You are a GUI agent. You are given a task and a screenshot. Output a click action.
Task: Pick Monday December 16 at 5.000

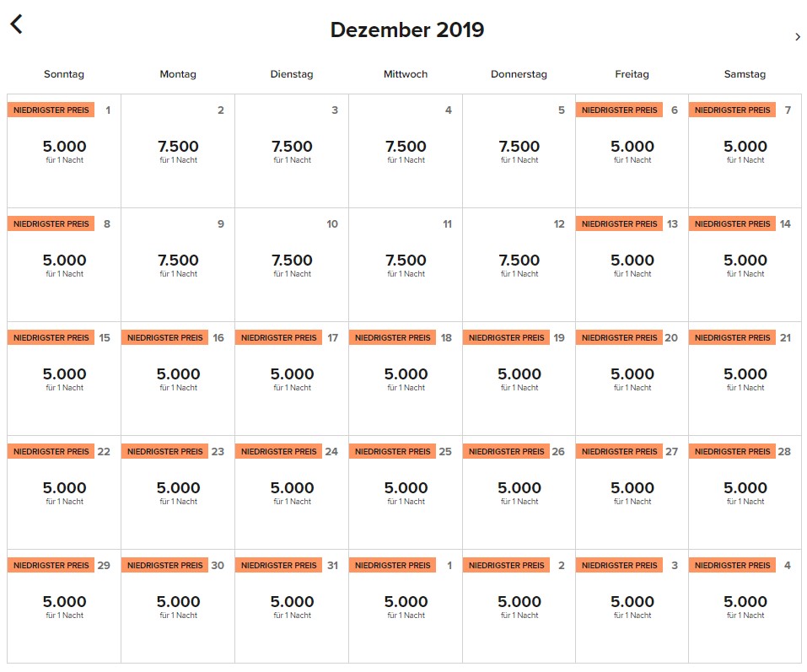pos(178,379)
